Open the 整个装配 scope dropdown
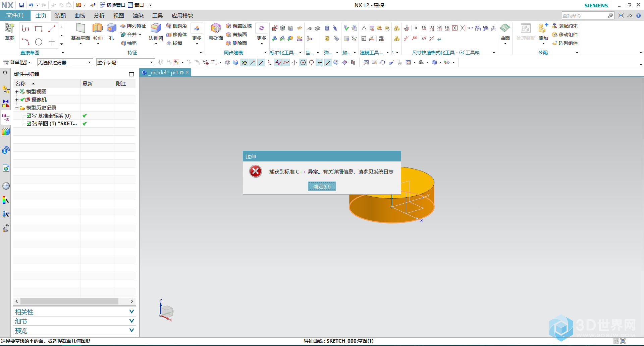Viewport: 644px width, 346px height. (x=125, y=62)
